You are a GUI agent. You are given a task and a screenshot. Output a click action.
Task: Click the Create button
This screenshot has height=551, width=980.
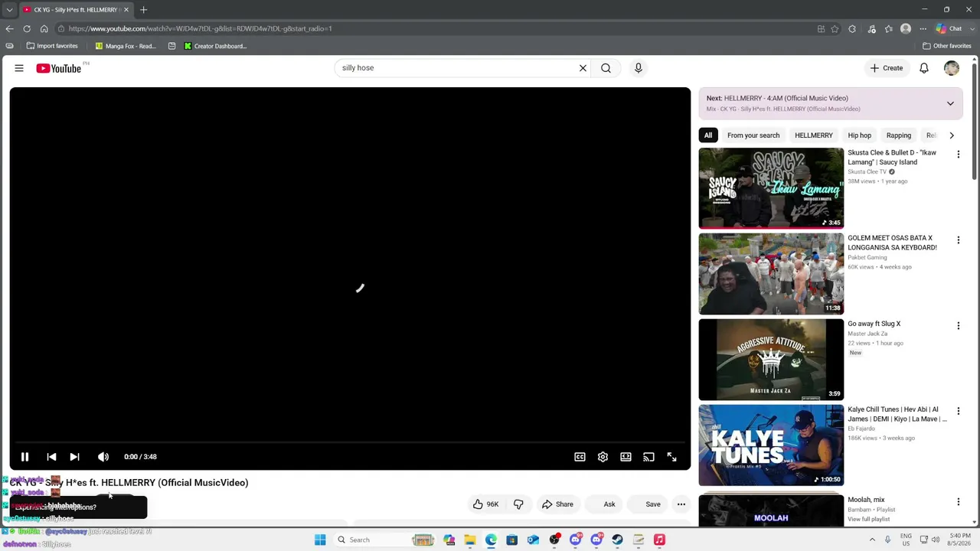pyautogui.click(x=887, y=68)
